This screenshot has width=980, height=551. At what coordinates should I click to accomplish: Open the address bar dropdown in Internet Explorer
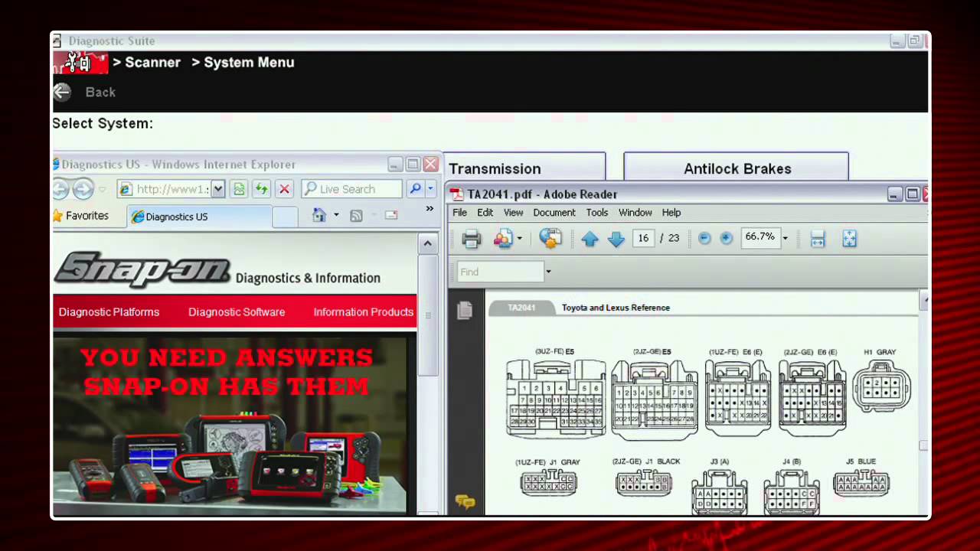(x=218, y=189)
